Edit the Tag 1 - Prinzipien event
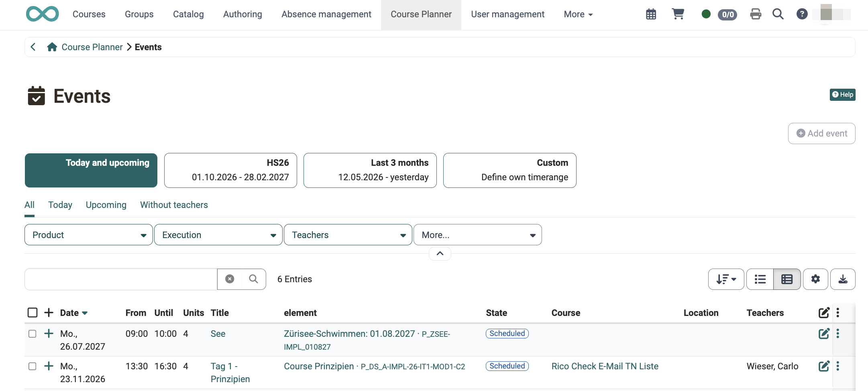This screenshot has height=391, width=868. (x=824, y=366)
